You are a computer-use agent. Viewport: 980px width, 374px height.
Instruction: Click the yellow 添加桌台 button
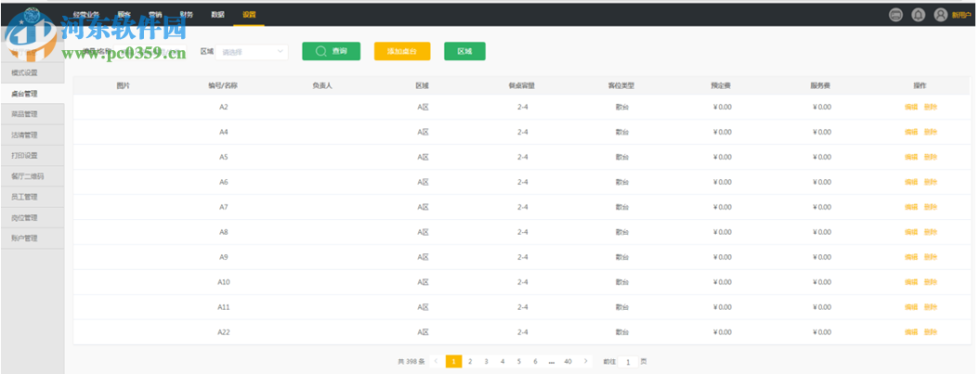coord(402,52)
